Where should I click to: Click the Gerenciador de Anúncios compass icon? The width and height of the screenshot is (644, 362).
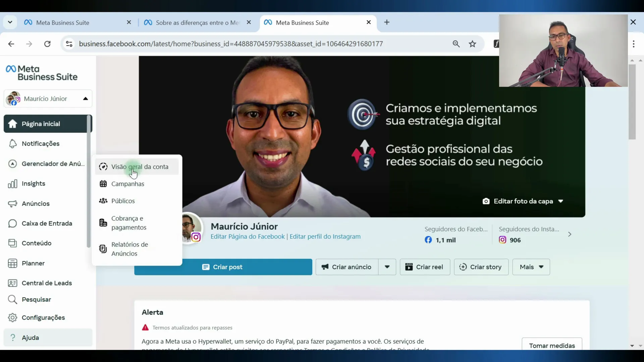pos(12,164)
